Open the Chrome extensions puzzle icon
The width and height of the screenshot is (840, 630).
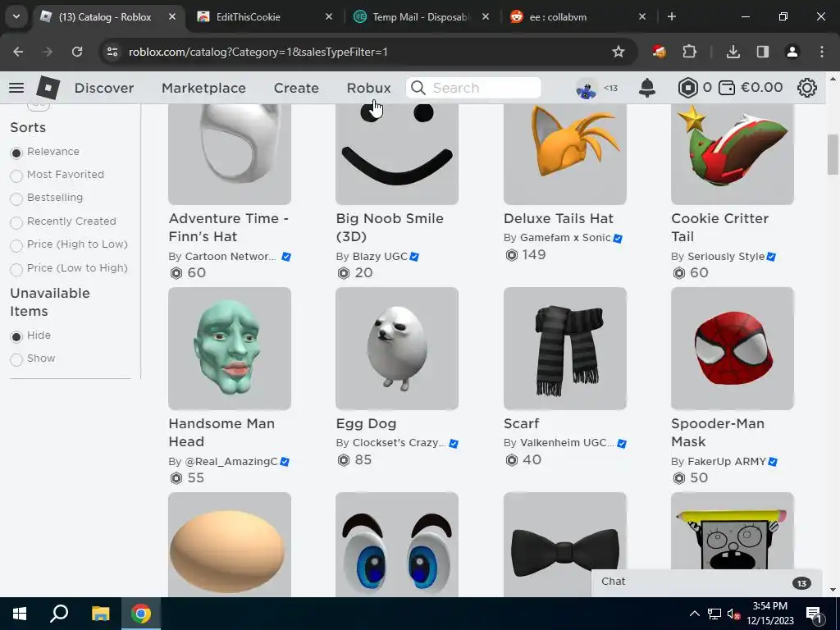(x=689, y=52)
